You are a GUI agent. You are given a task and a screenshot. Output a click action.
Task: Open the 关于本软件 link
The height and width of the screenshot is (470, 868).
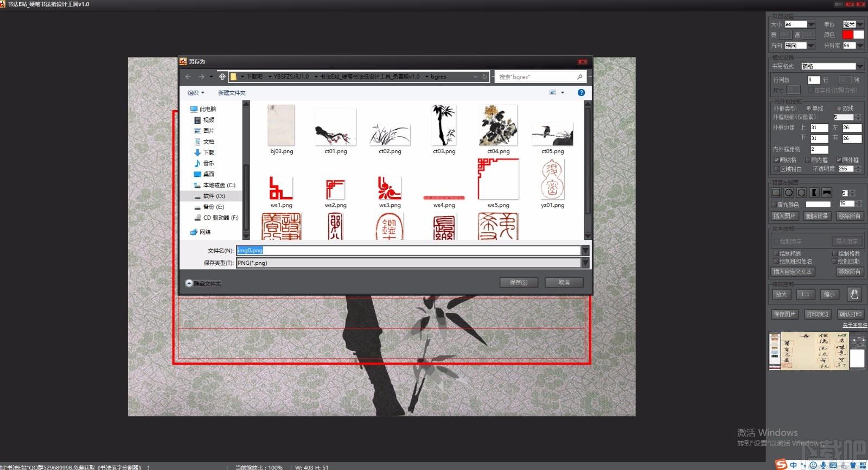pyautogui.click(x=854, y=325)
